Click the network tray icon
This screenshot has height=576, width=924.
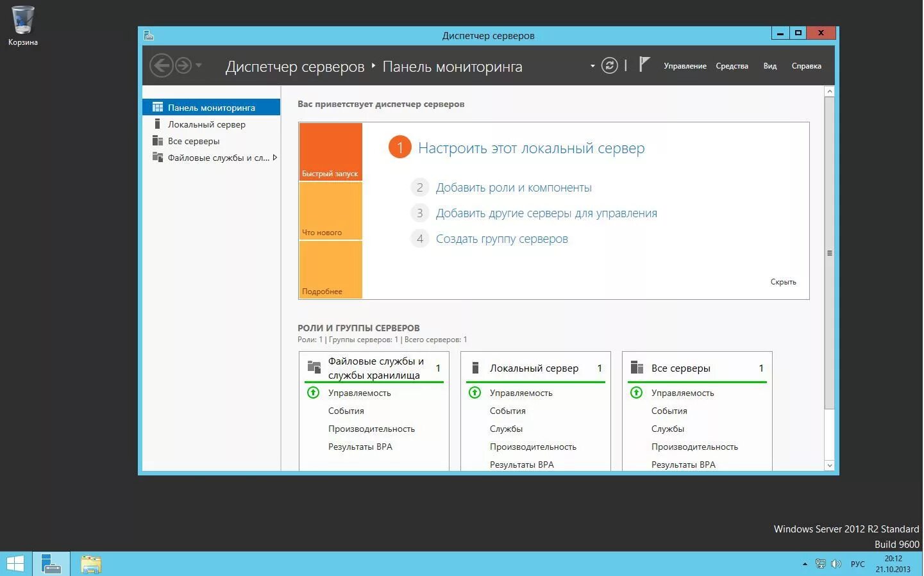pos(820,564)
